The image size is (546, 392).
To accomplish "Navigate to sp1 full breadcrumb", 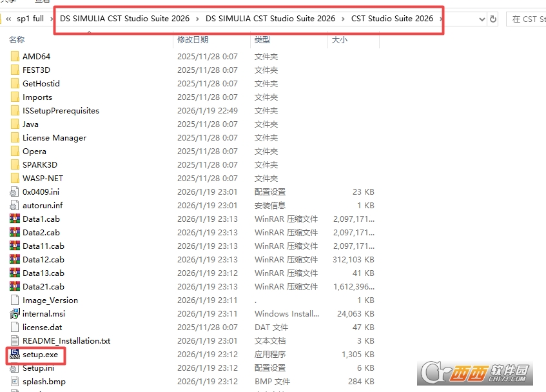I will pyautogui.click(x=30, y=19).
